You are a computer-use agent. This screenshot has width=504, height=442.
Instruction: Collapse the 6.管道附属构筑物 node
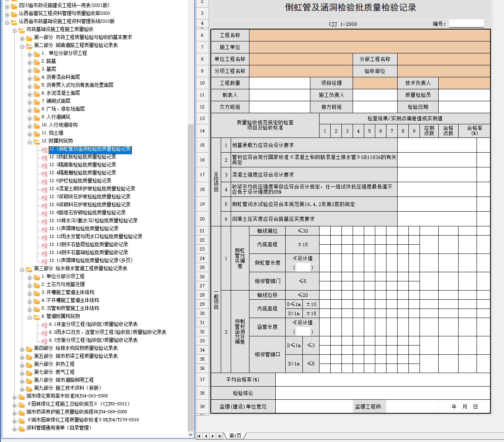tap(30, 317)
